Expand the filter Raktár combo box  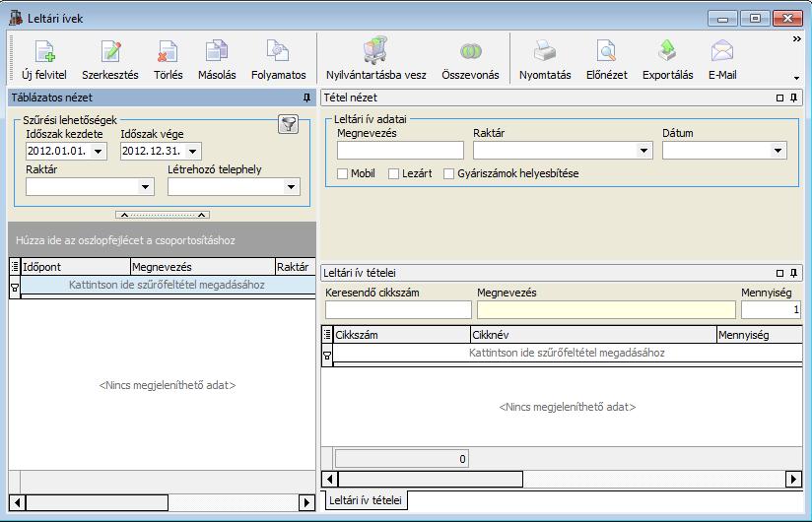[x=146, y=187]
